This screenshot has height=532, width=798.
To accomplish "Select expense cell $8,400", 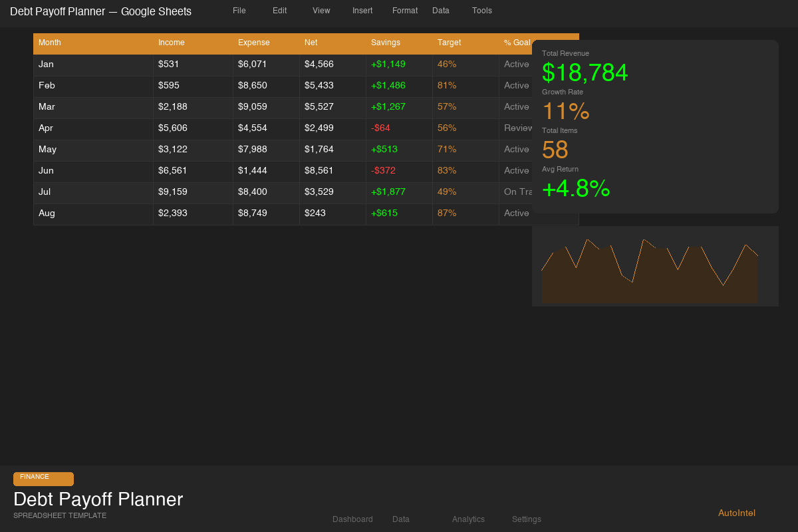I will [266, 193].
